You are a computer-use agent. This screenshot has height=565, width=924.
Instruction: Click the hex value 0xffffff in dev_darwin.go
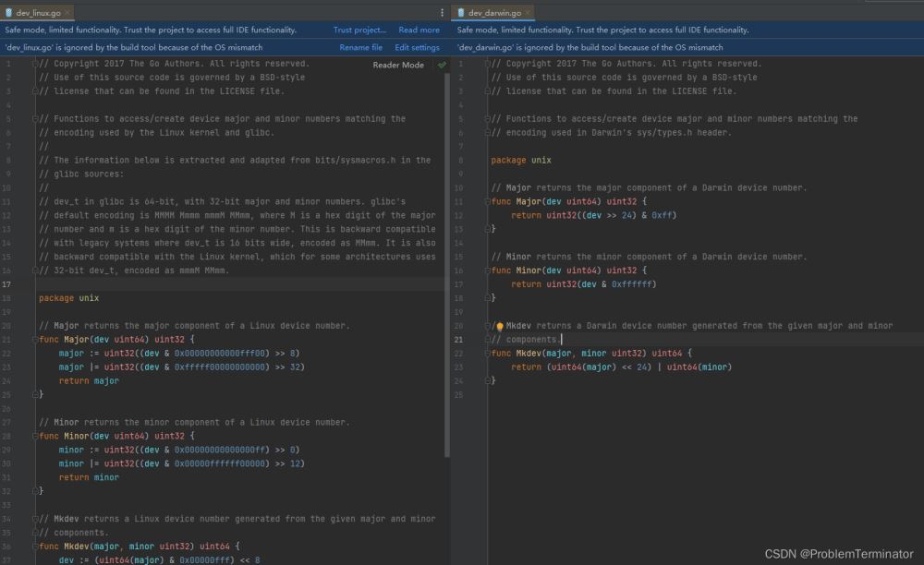[631, 285]
